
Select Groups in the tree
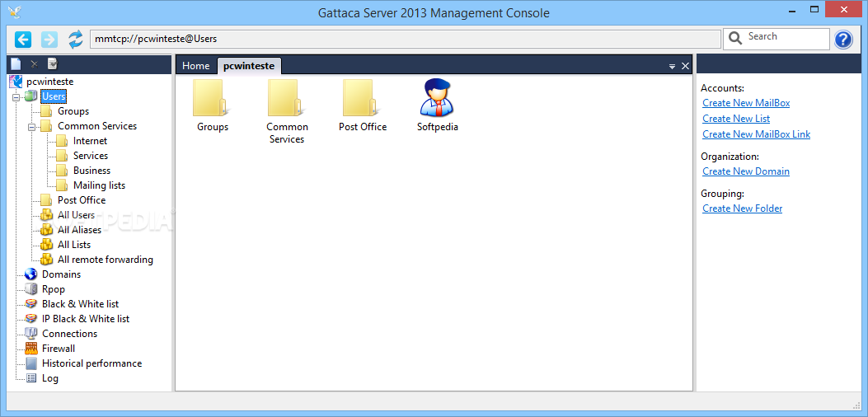click(73, 111)
